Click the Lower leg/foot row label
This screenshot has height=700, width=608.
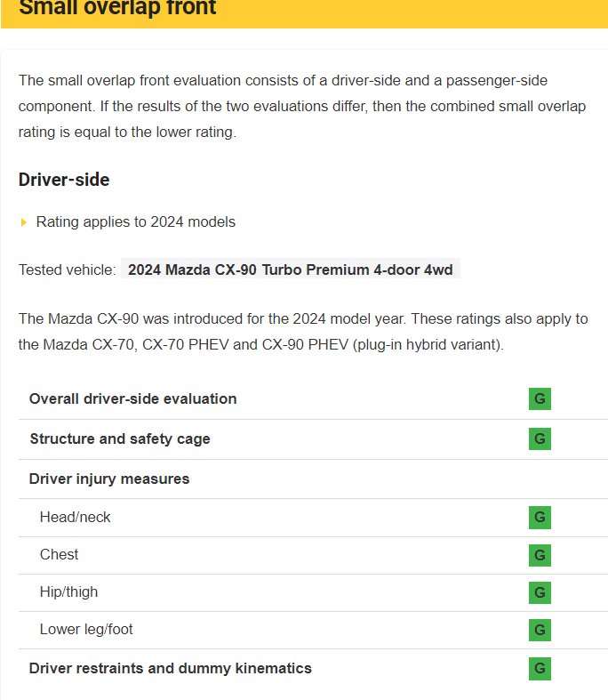86,629
